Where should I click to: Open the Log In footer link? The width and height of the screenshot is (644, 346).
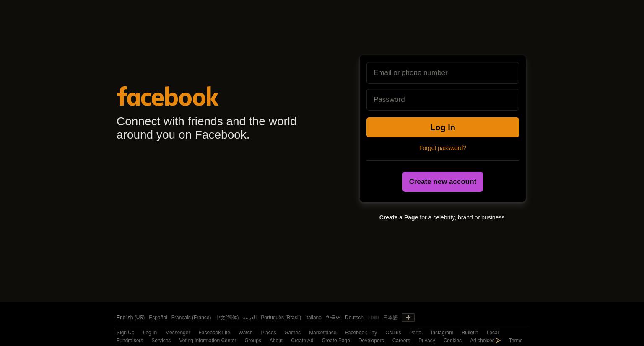point(150,333)
